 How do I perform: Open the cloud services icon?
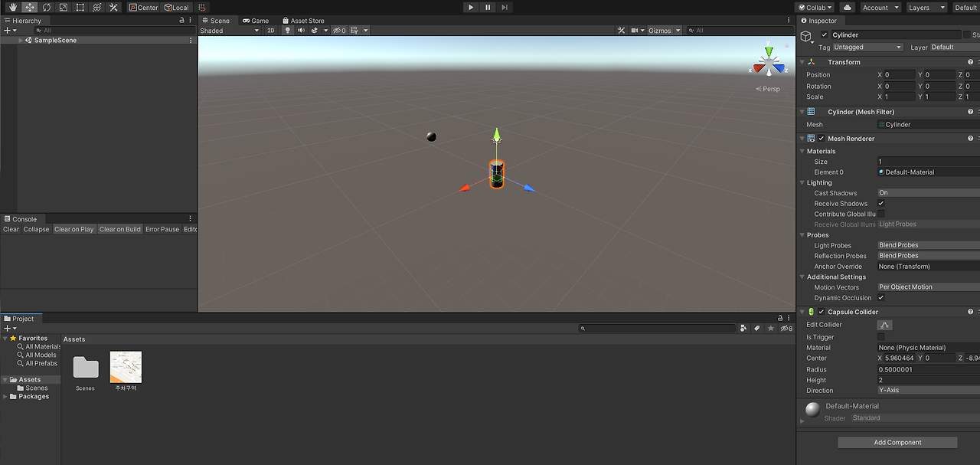pos(848,7)
